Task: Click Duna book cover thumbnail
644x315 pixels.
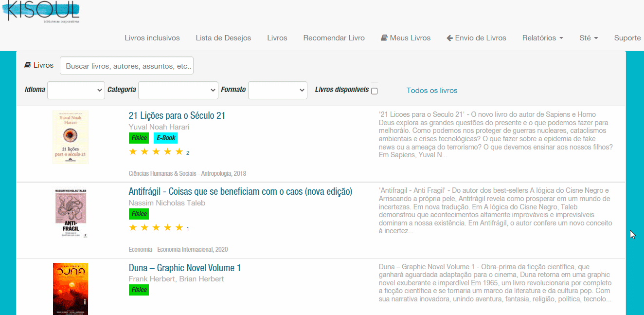Action: 71,289
